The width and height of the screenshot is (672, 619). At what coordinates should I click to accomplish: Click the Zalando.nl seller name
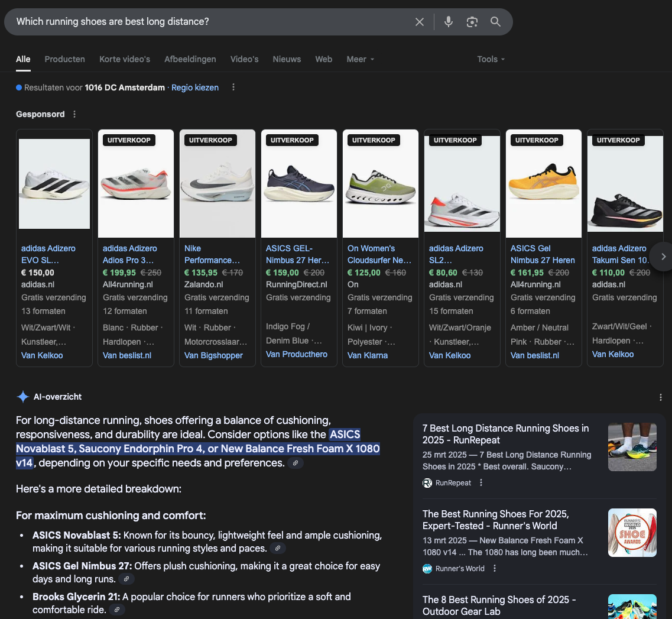click(203, 284)
